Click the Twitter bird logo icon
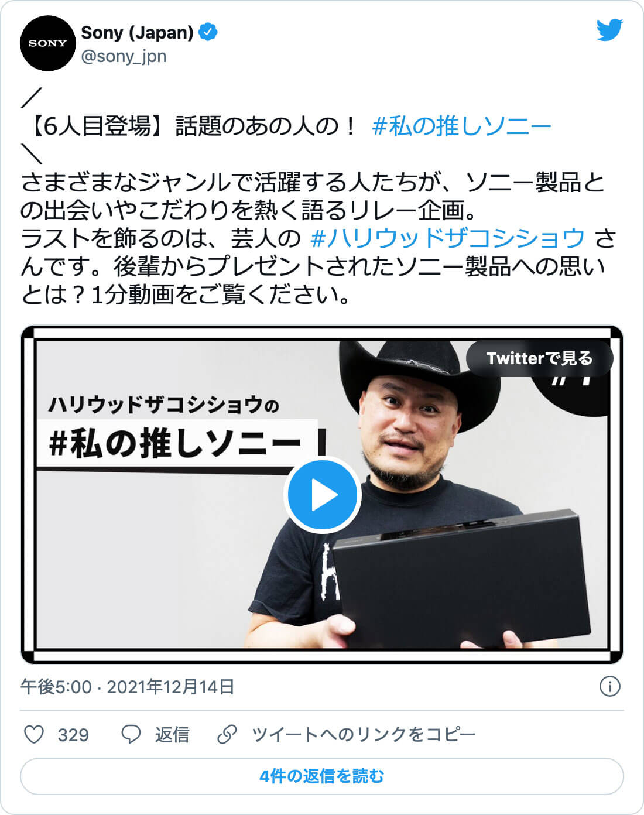This screenshot has width=644, height=815. 609,30
